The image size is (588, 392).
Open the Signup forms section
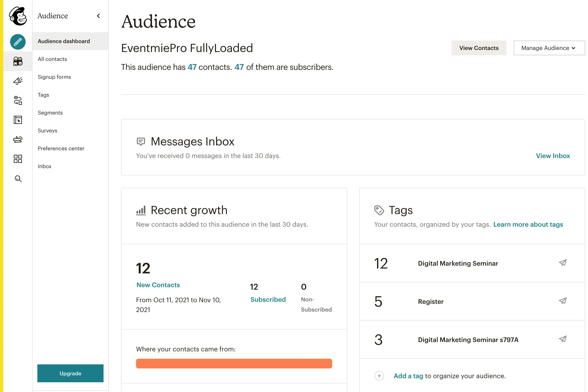click(x=54, y=77)
